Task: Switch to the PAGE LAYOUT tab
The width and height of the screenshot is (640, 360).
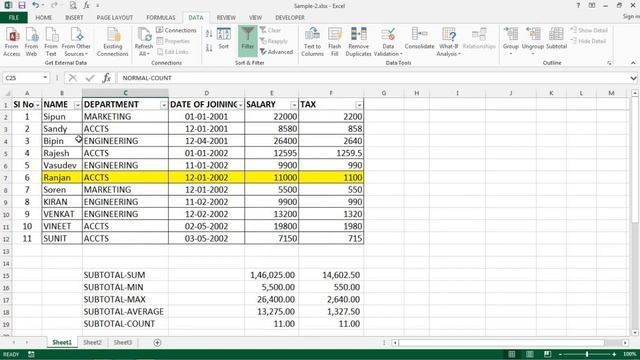Action: point(115,18)
